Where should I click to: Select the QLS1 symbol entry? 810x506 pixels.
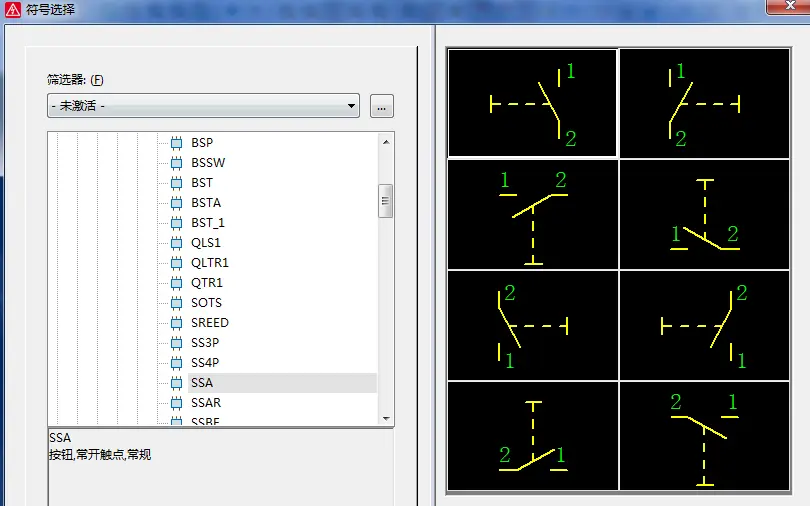coord(206,243)
